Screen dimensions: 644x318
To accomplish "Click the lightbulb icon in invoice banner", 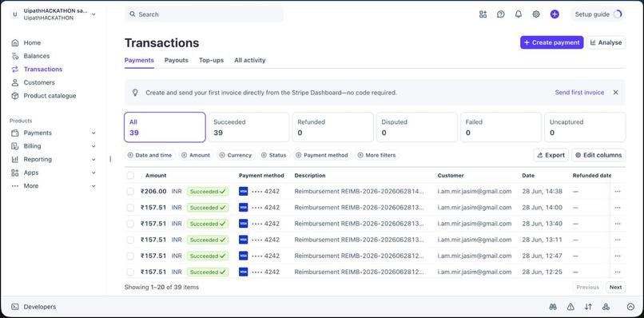I will tap(135, 93).
